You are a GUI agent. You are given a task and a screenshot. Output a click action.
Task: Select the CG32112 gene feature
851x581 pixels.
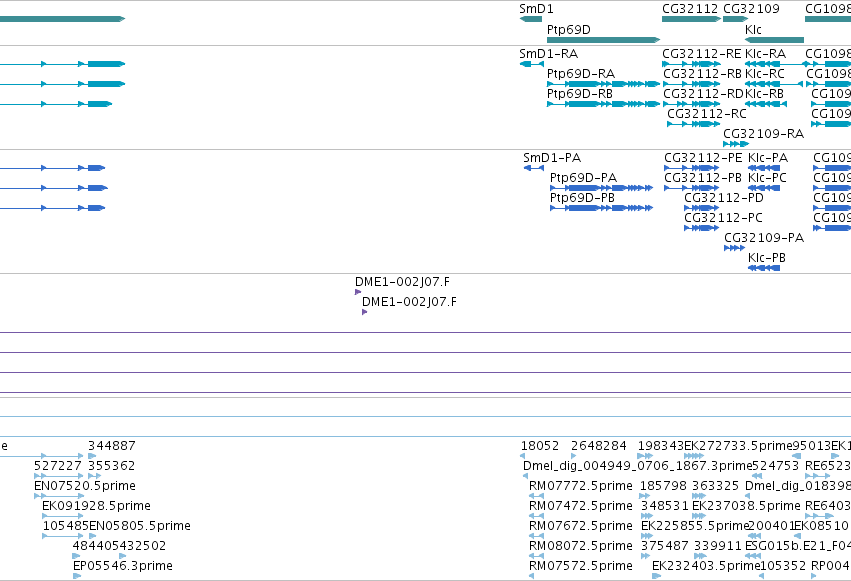pyautogui.click(x=691, y=19)
